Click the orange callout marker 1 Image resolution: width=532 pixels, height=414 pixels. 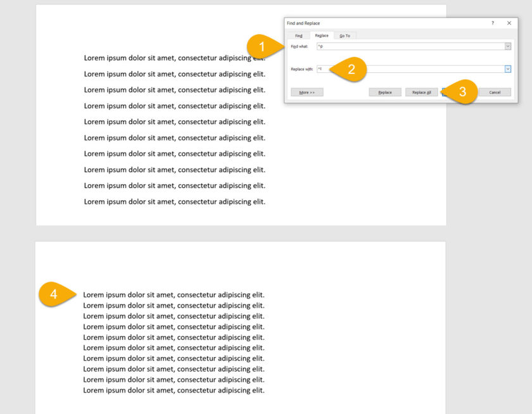pyautogui.click(x=261, y=46)
